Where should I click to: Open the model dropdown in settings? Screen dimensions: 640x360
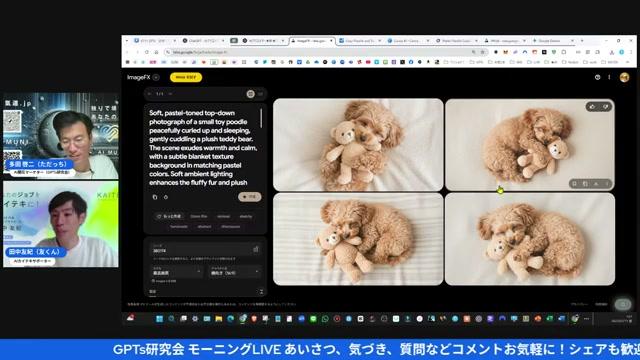pos(177,271)
